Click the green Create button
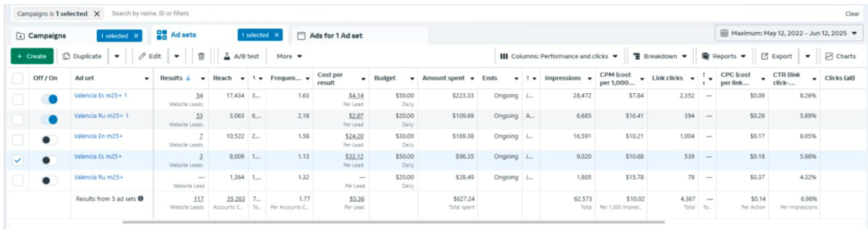This screenshot has height=229, width=868. (x=32, y=56)
